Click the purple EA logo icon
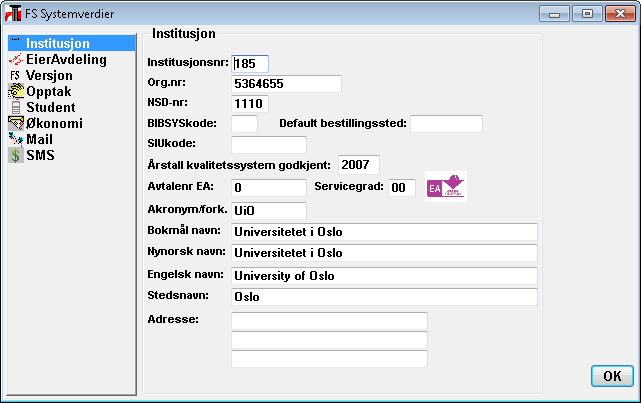The height and width of the screenshot is (403, 641). [x=446, y=186]
